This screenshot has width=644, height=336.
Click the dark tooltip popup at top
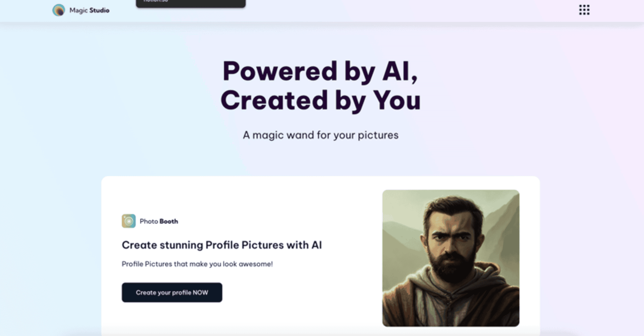(191, 3)
